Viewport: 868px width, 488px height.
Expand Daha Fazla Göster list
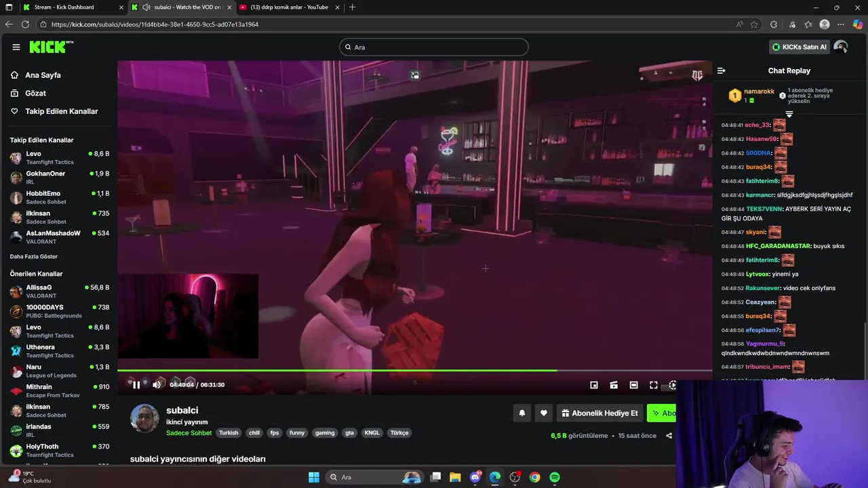[x=34, y=257]
